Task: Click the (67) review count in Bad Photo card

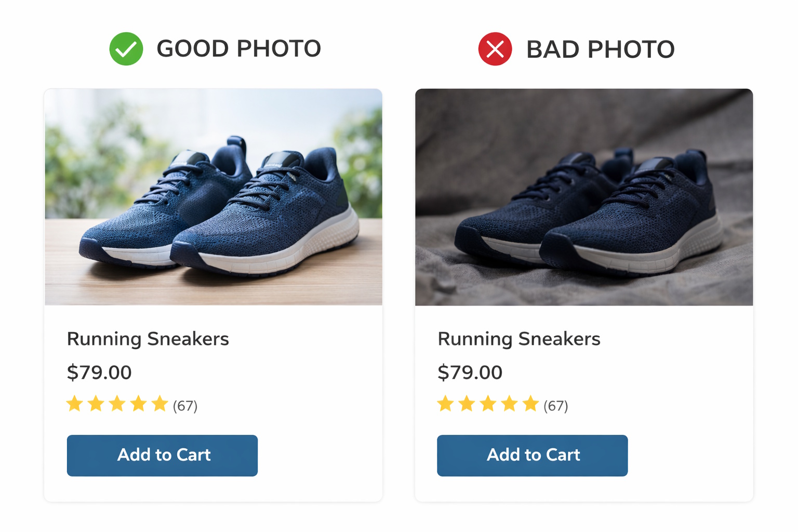Action: point(556,406)
